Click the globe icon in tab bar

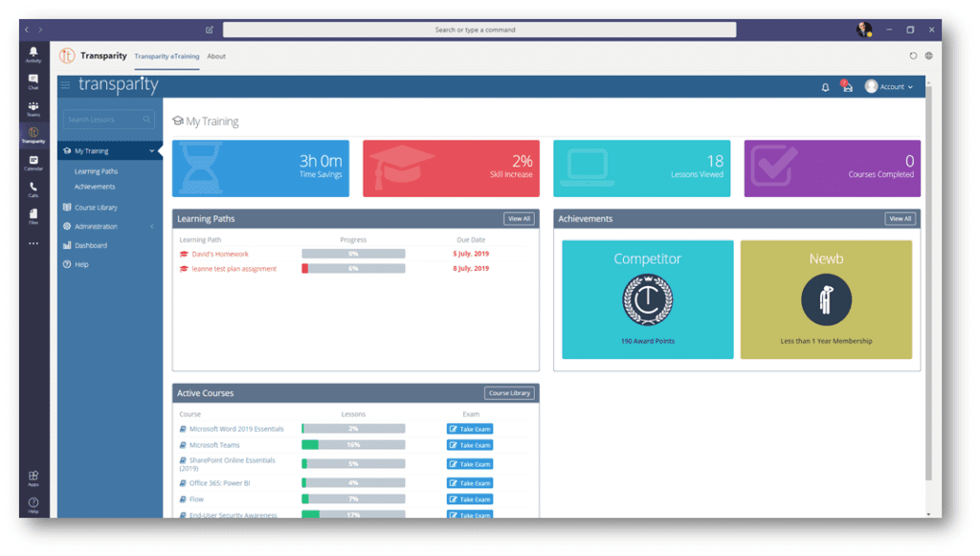(x=928, y=56)
